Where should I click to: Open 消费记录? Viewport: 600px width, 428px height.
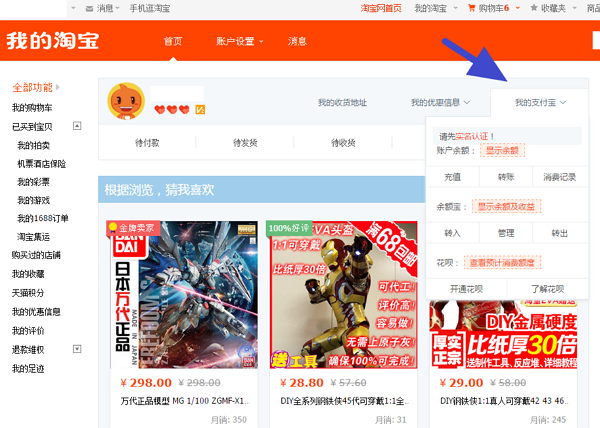pyautogui.click(x=560, y=177)
